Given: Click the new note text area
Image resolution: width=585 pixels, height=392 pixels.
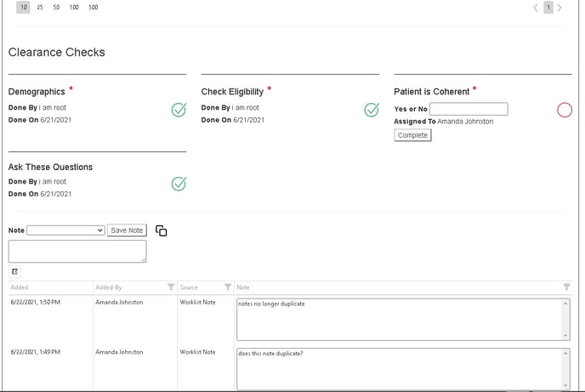Looking at the screenshot, I should pos(77,251).
